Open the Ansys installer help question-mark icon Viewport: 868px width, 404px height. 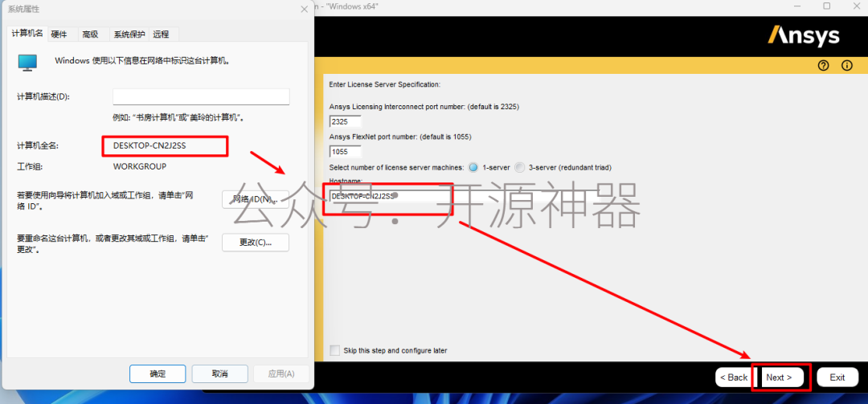(824, 65)
